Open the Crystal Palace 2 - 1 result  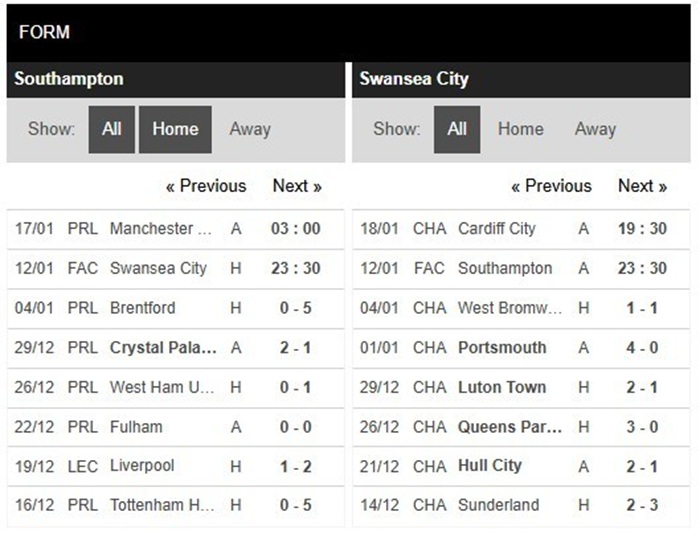[175, 348]
